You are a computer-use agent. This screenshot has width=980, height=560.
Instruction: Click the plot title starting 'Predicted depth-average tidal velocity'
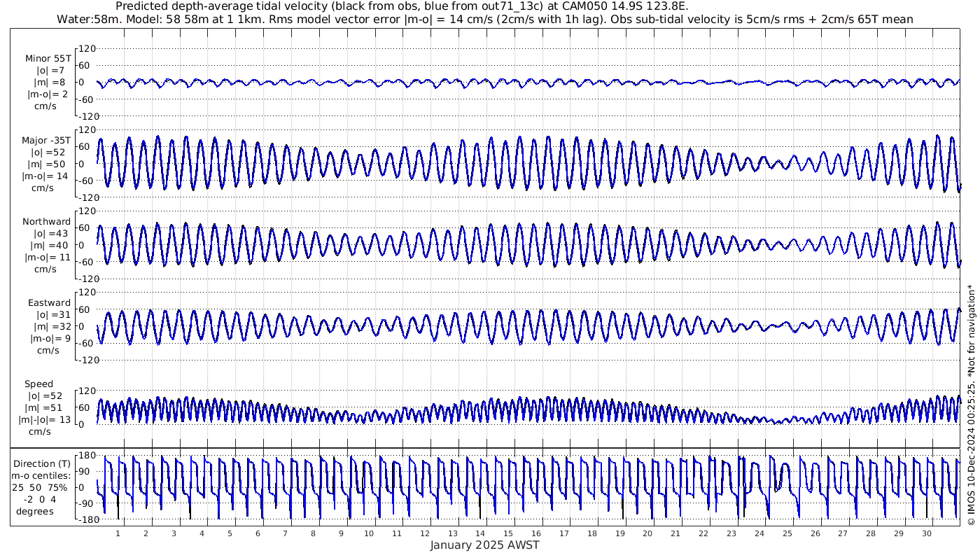coord(401,6)
